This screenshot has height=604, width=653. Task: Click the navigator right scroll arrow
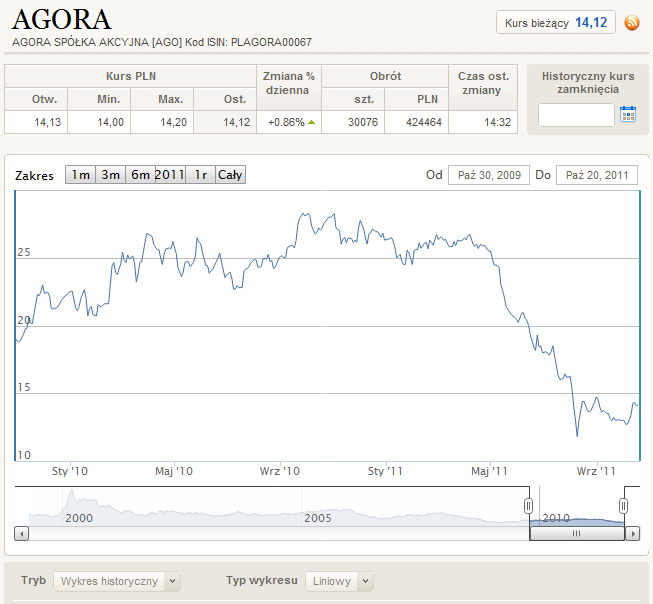click(633, 534)
